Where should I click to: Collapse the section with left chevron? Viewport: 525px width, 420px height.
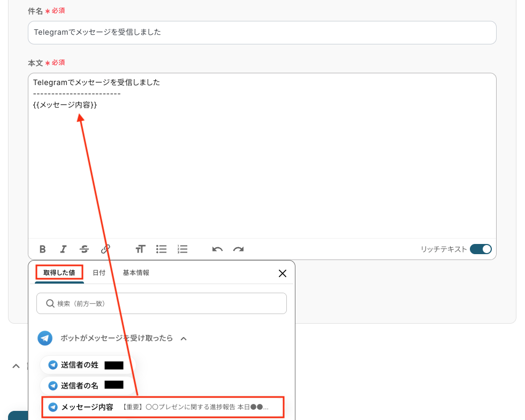pos(16,366)
